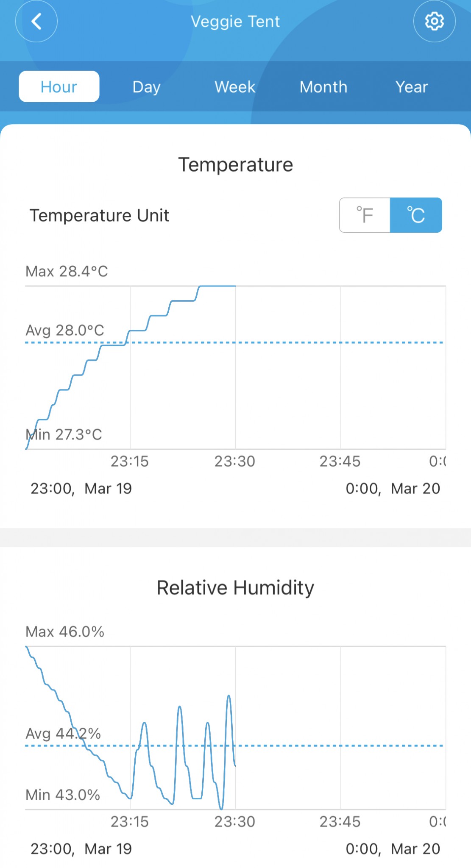The image size is (471, 868).
Task: Switch to the Day tab
Action: pos(147,86)
